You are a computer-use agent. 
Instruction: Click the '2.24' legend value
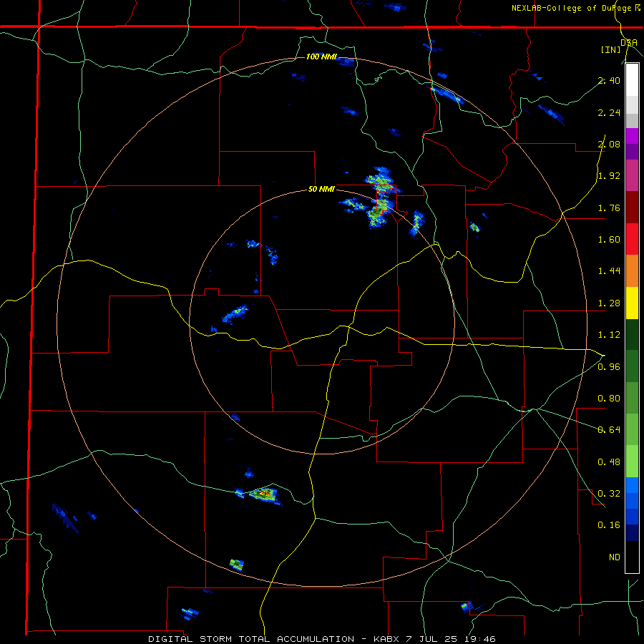point(609,112)
